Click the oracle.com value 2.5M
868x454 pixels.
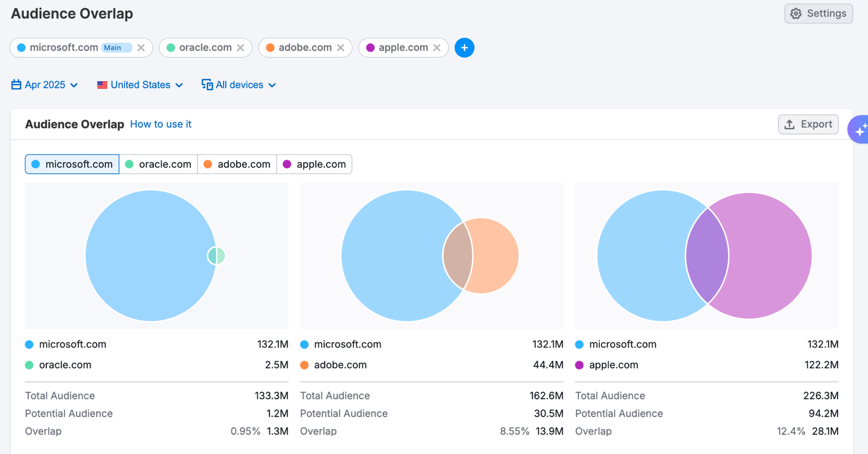pos(277,365)
